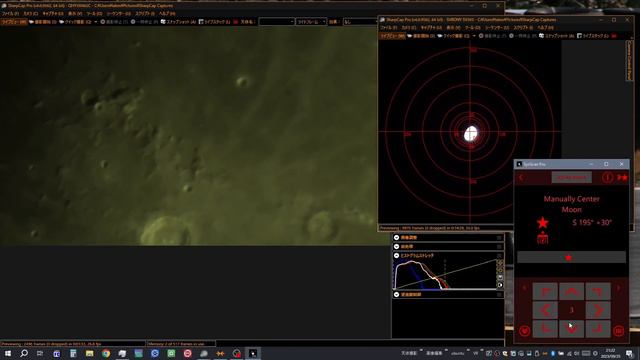Toggle Live View button in right SharpCap window
The image size is (640, 360).
coord(393,36)
